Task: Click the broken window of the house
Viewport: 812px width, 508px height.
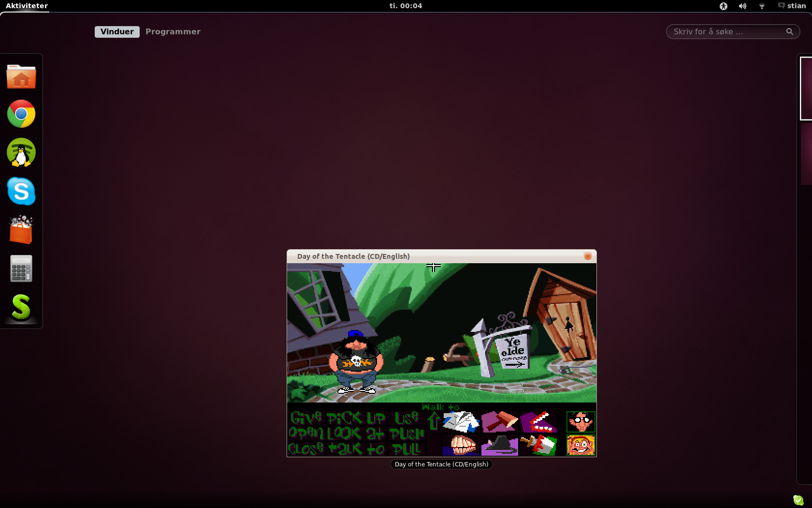Action: pyautogui.click(x=315, y=300)
